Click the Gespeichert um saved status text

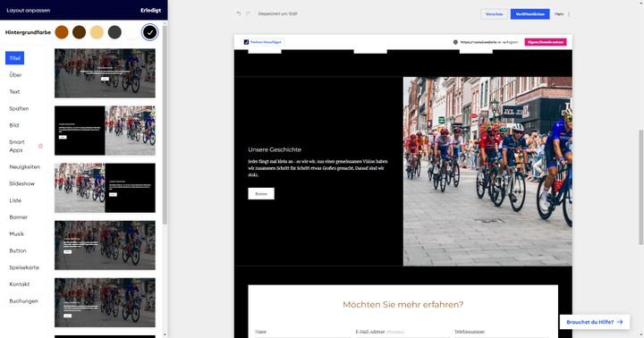(x=277, y=13)
